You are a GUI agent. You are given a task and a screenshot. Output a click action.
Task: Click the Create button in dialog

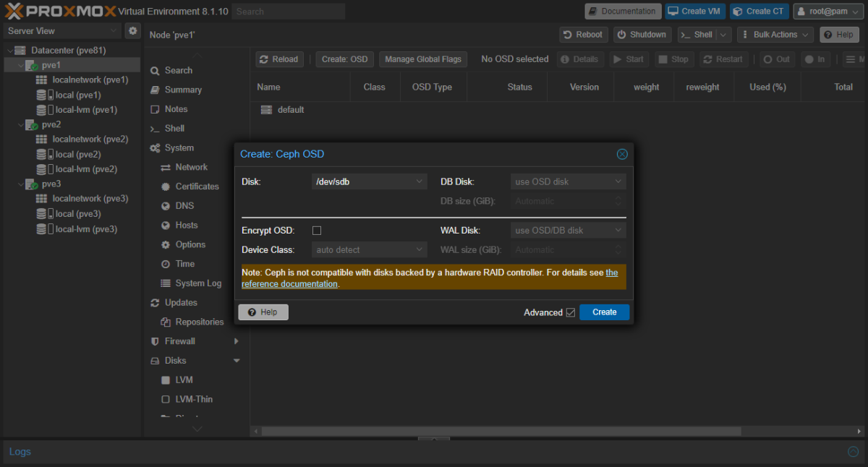(605, 312)
